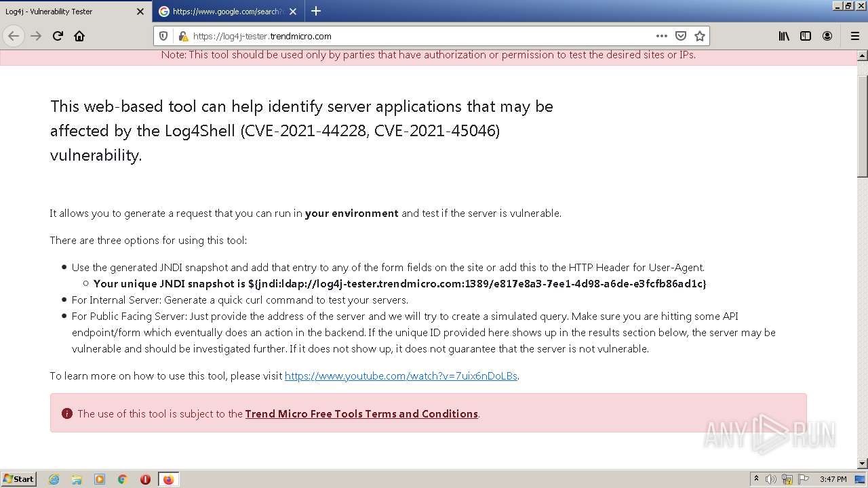
Task: Click the info icon in terms notice
Action: tap(66, 413)
